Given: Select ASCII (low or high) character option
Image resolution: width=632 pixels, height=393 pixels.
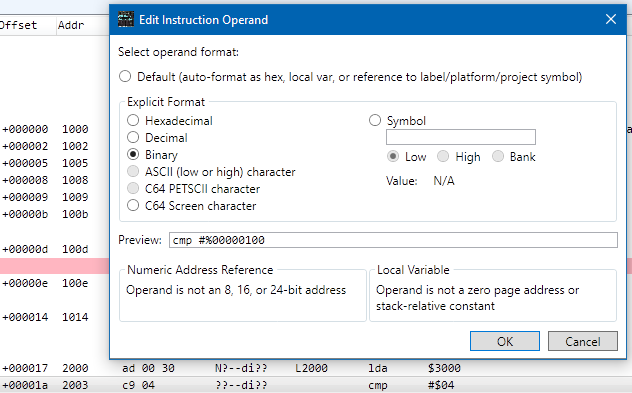Looking at the screenshot, I should pyautogui.click(x=133, y=172).
